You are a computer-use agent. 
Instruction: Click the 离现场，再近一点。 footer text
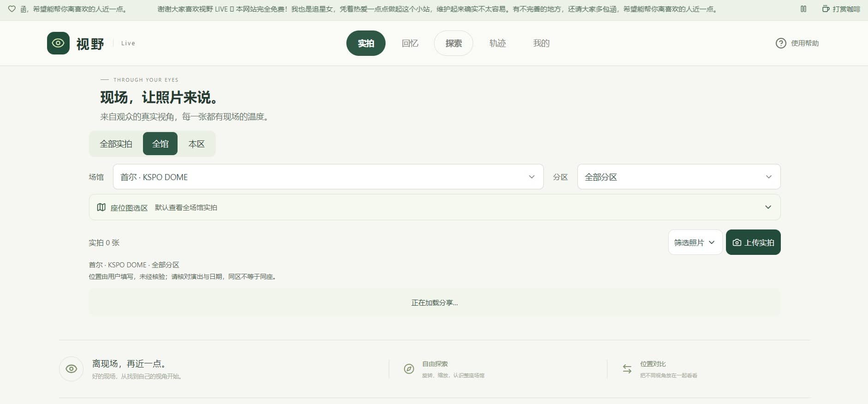pyautogui.click(x=130, y=364)
